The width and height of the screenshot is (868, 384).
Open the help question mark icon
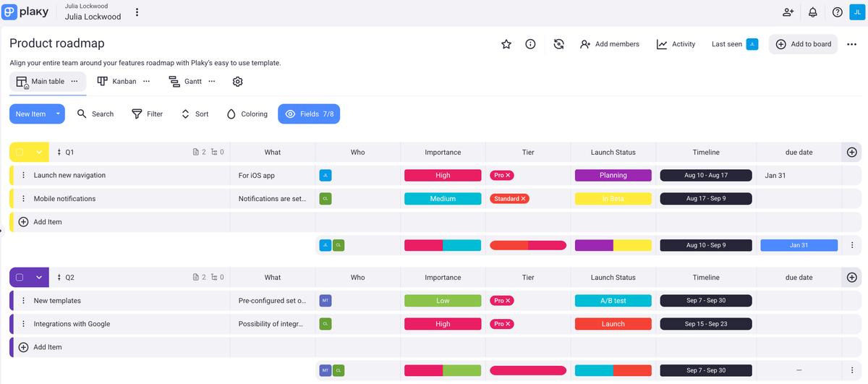[x=837, y=12]
